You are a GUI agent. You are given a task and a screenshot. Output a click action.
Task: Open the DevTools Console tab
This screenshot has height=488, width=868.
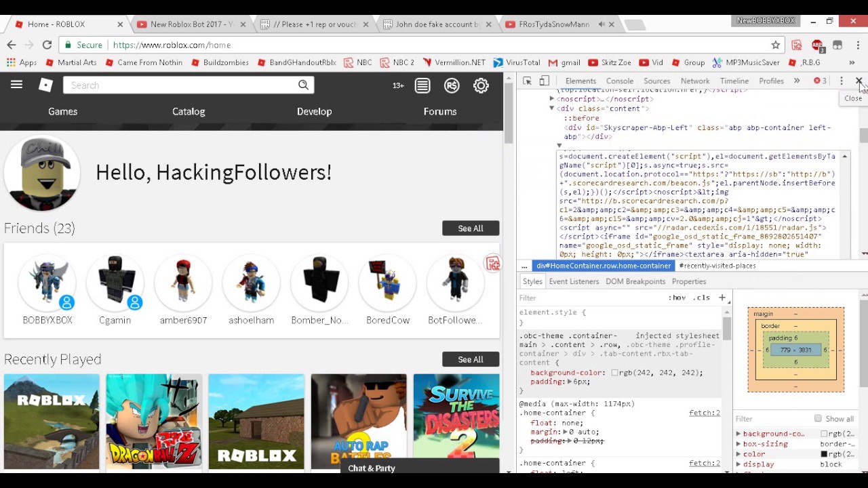click(620, 81)
